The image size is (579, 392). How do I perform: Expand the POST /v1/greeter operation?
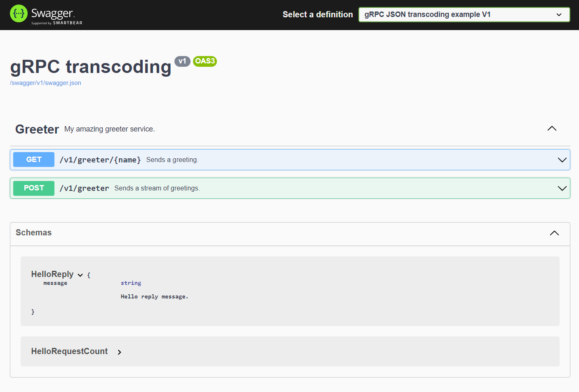[x=562, y=188]
